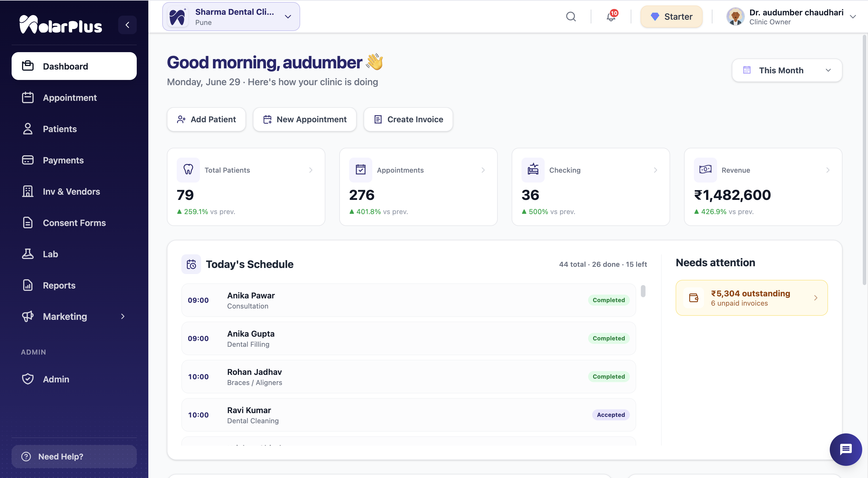Click the Total Patients tooth icon
This screenshot has width=868, height=478.
click(188, 170)
